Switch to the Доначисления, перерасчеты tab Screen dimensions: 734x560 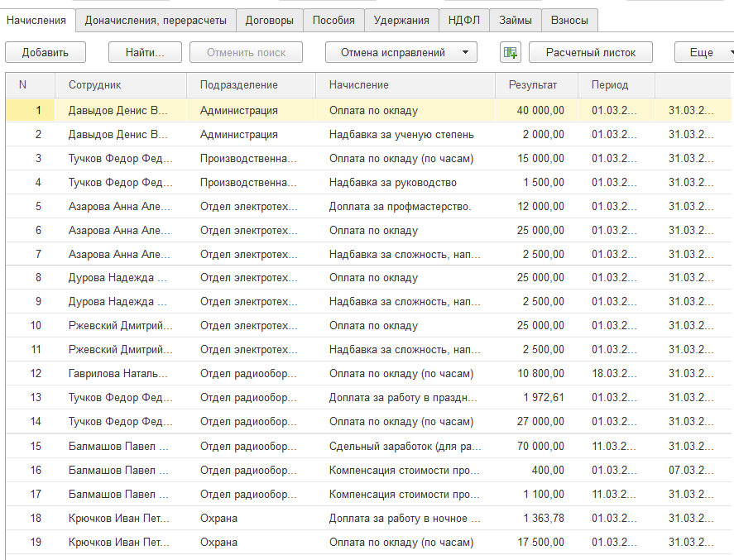click(156, 21)
